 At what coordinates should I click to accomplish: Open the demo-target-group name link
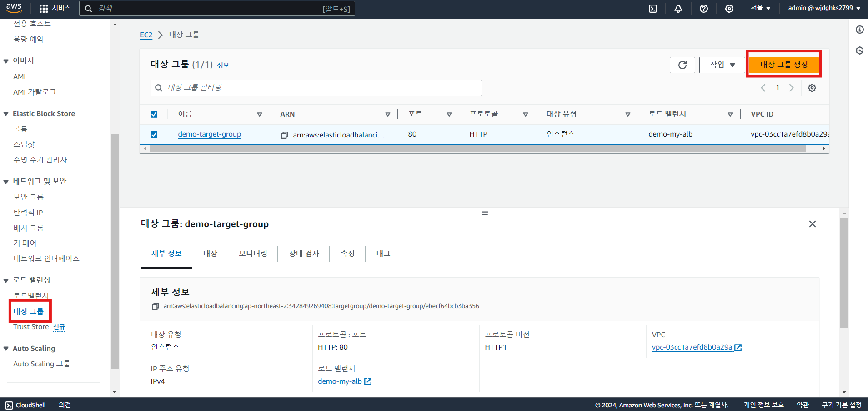click(210, 134)
